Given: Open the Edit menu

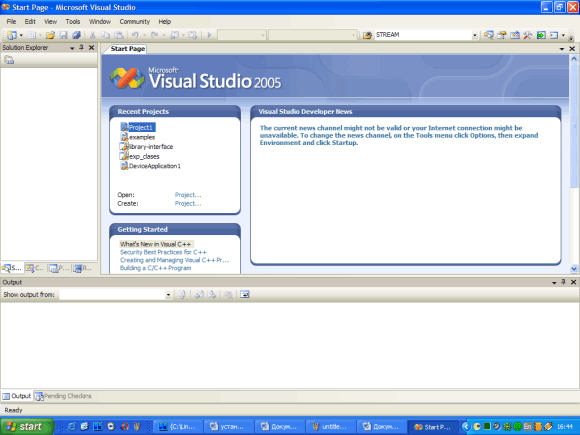Looking at the screenshot, I should coord(30,21).
